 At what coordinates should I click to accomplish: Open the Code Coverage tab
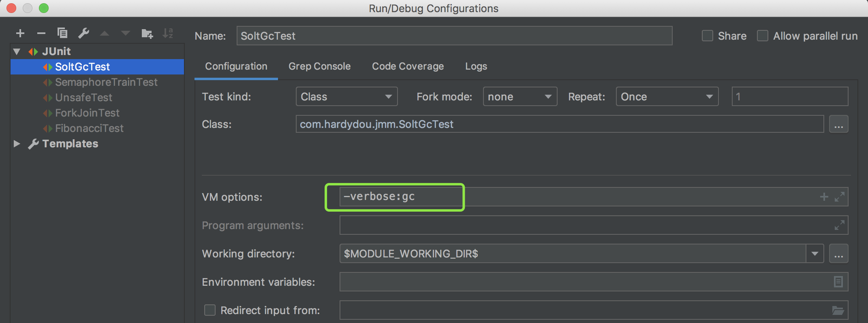[x=408, y=66]
